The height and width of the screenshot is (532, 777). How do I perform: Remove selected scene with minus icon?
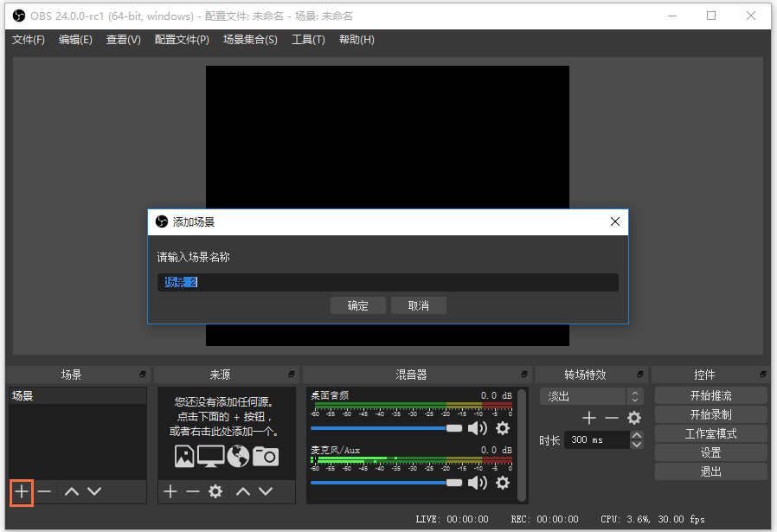point(44,492)
